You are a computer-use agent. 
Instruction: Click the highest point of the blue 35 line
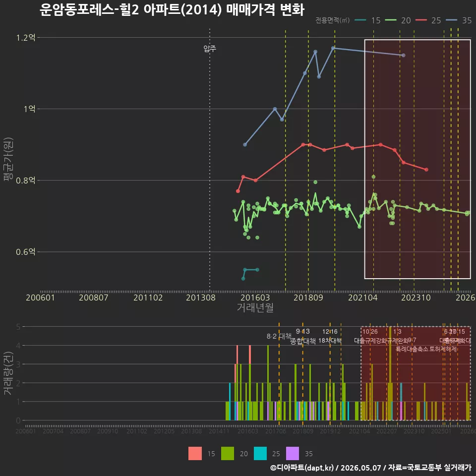coord(333,48)
